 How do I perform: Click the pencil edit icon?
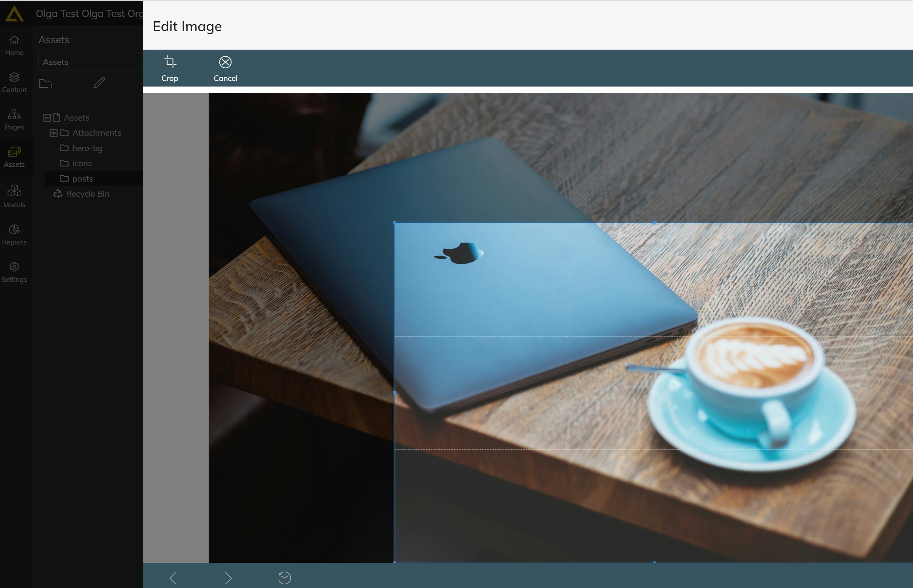pyautogui.click(x=99, y=83)
